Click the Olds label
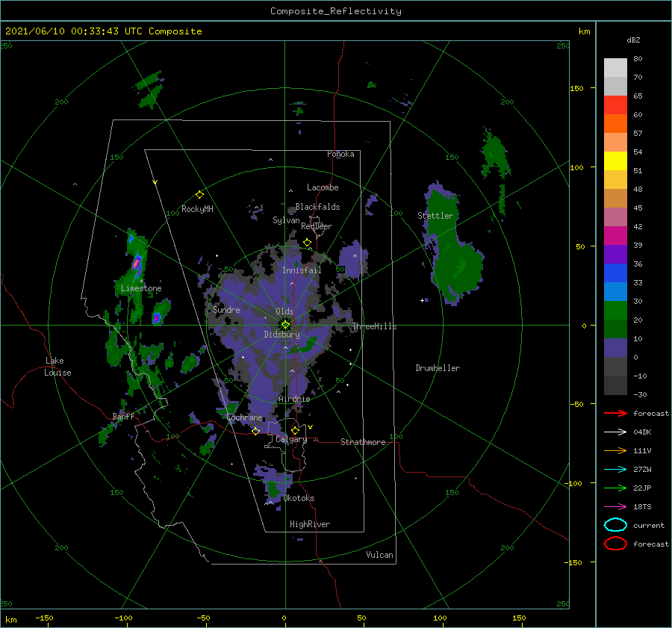This screenshot has width=672, height=628. click(x=284, y=311)
